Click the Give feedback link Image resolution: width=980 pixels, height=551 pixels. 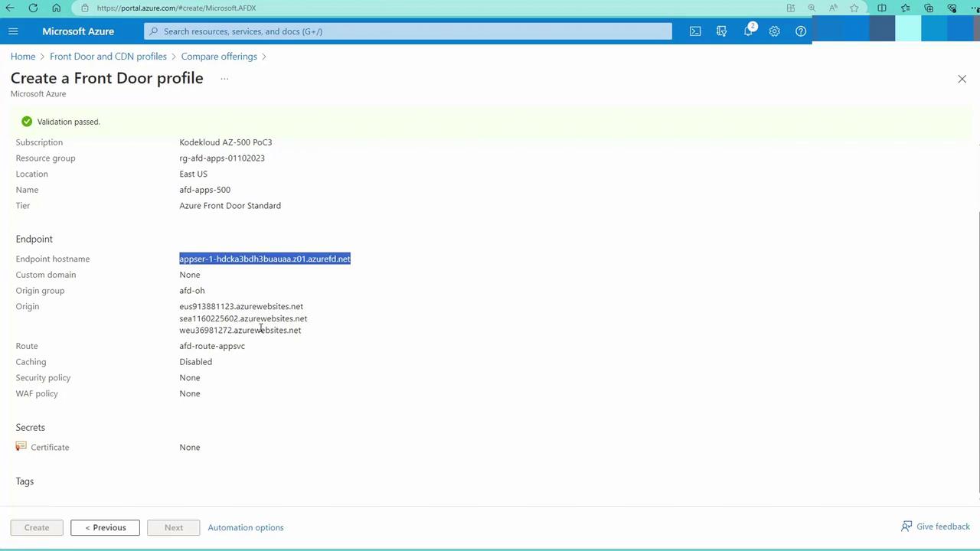[x=943, y=527]
